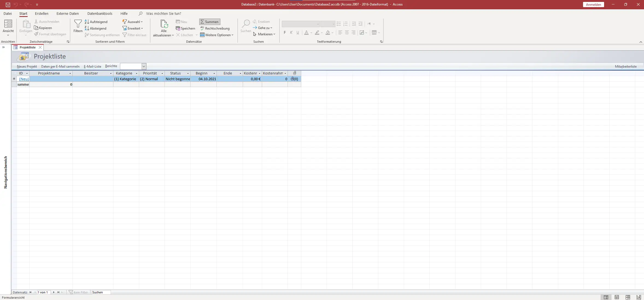Open the Erstellen ribbon tab

[42, 13]
